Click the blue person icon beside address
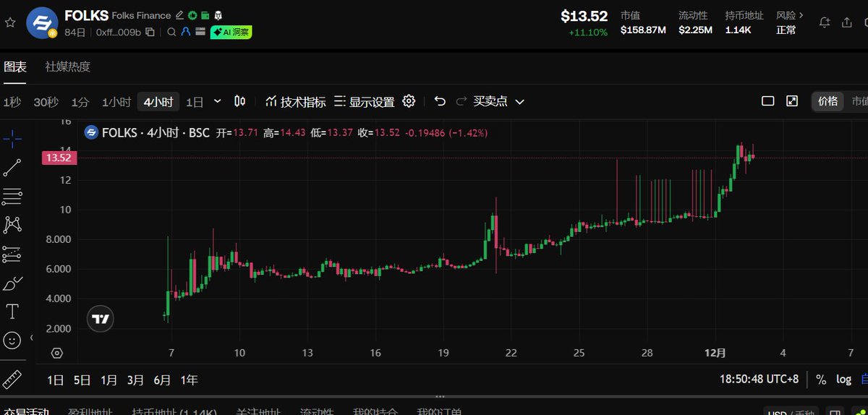 [x=185, y=32]
